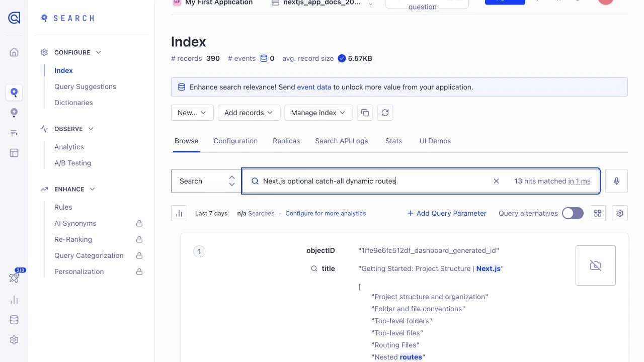The width and height of the screenshot is (644, 362).
Task: Open Rules in sidebar
Action: 63,207
